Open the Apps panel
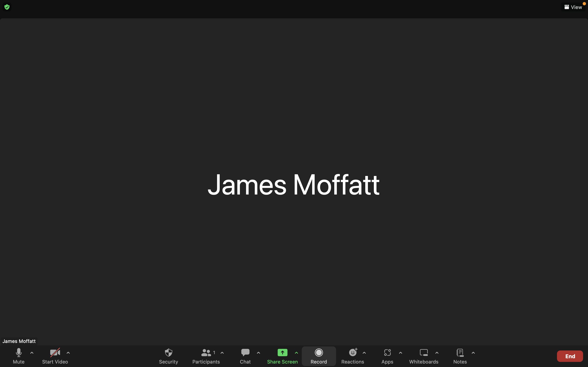Image resolution: width=588 pixels, height=367 pixels. click(387, 356)
